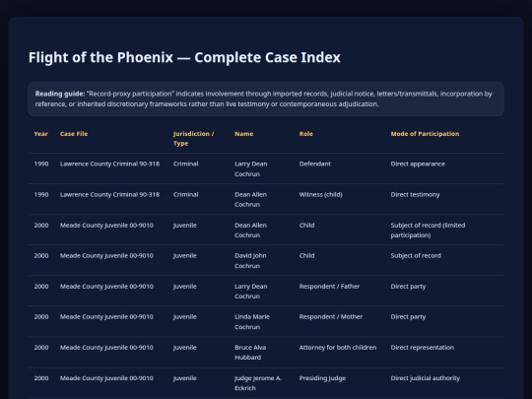Image resolution: width=532 pixels, height=399 pixels.
Task: Click the Name column header
Action: coord(243,134)
